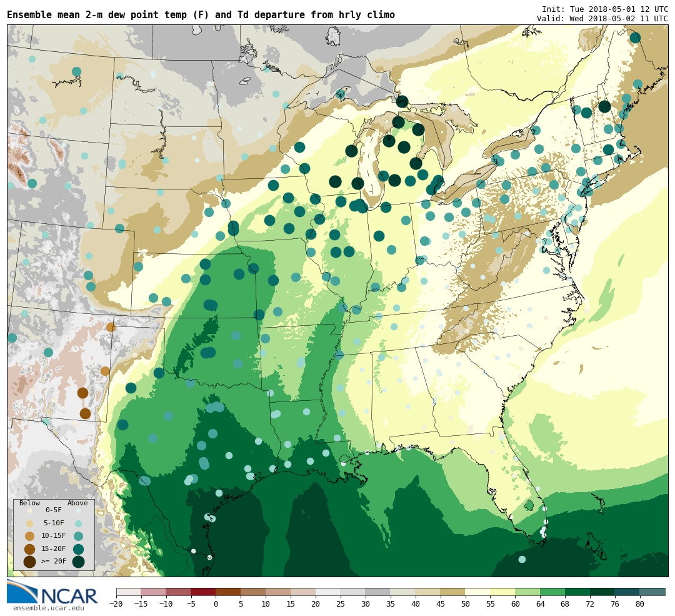
Task: Click the colorbar tick label '64'
Action: (540, 604)
